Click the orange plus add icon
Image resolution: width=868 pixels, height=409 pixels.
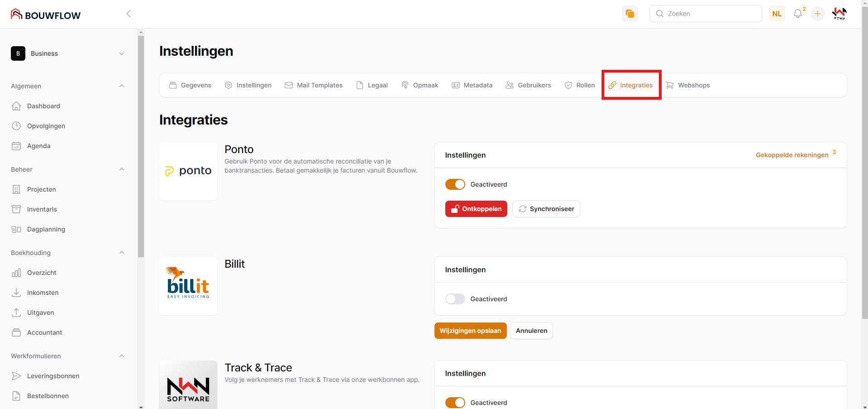[x=817, y=14]
